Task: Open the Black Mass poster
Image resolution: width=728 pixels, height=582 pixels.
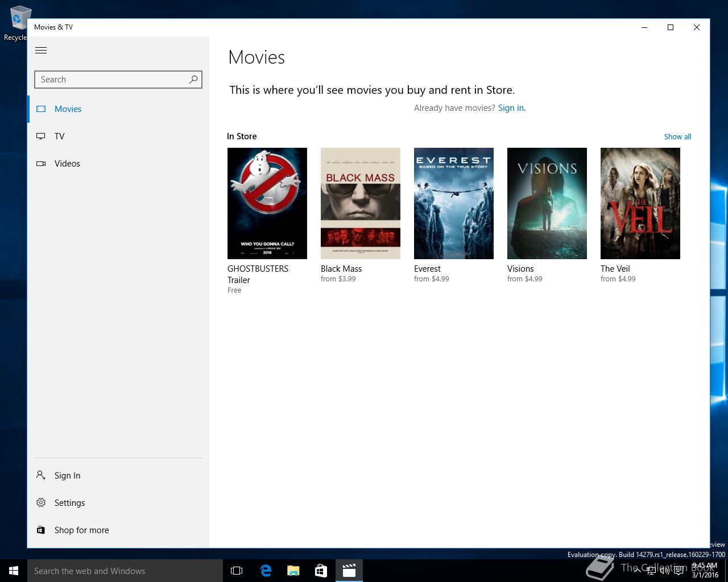Action: 361,203
